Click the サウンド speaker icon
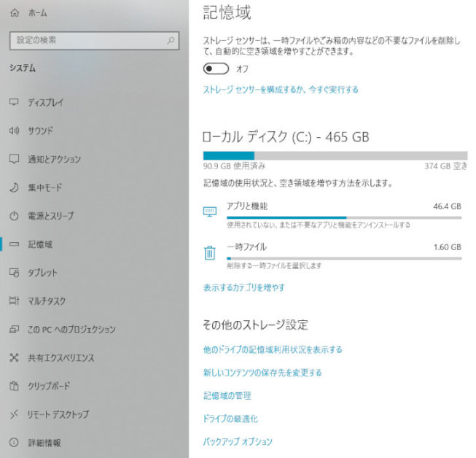This screenshot has height=458, width=476. (x=14, y=131)
